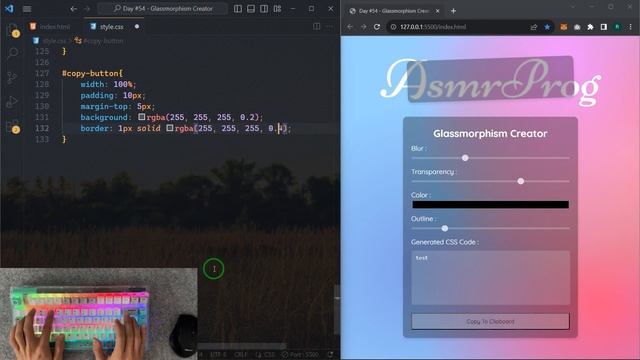Click line number 131 in gutter
The image size is (640, 360).
(42, 117)
